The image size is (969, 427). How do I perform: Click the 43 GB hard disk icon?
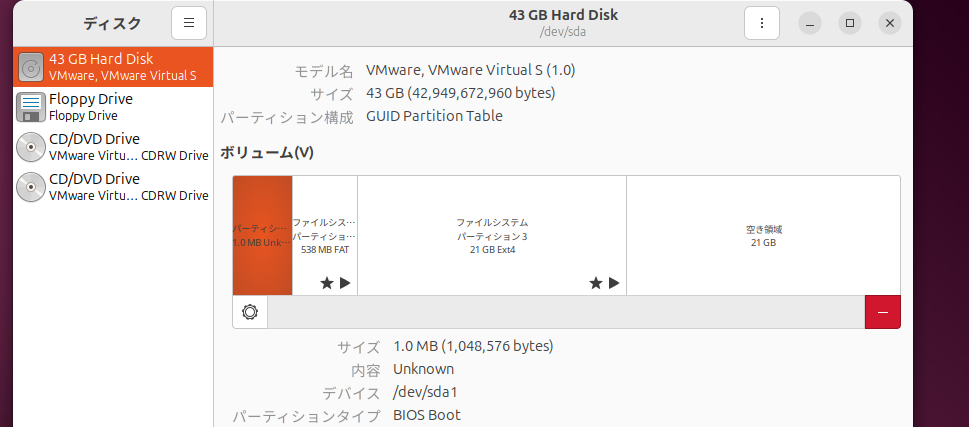pyautogui.click(x=31, y=67)
